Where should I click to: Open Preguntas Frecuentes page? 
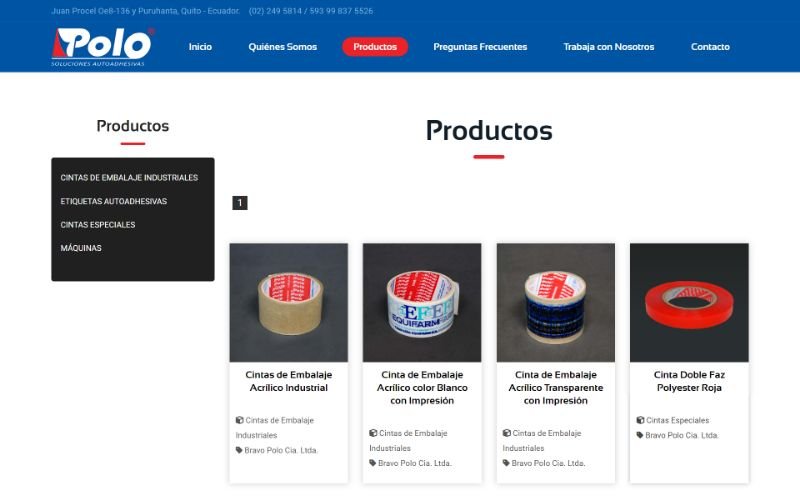480,47
